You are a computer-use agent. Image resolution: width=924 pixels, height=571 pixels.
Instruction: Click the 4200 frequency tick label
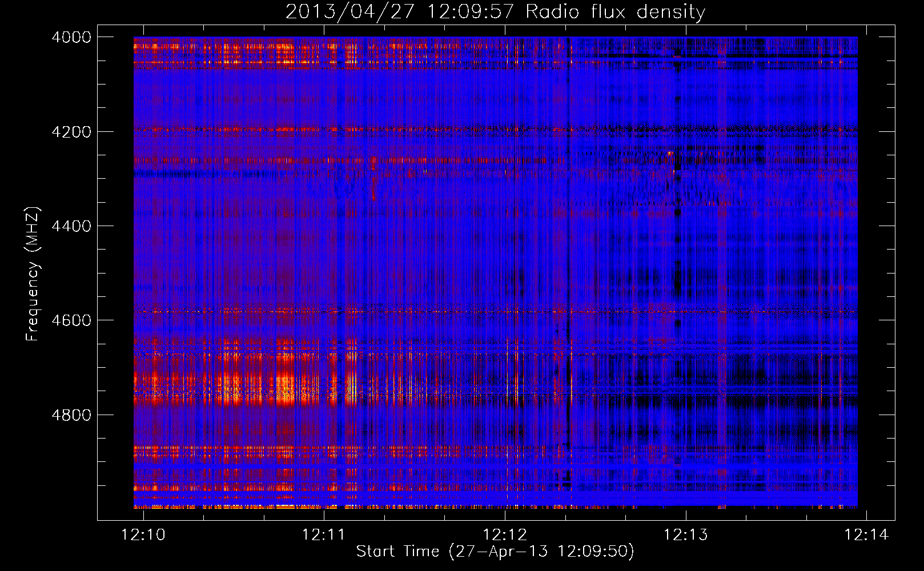71,132
